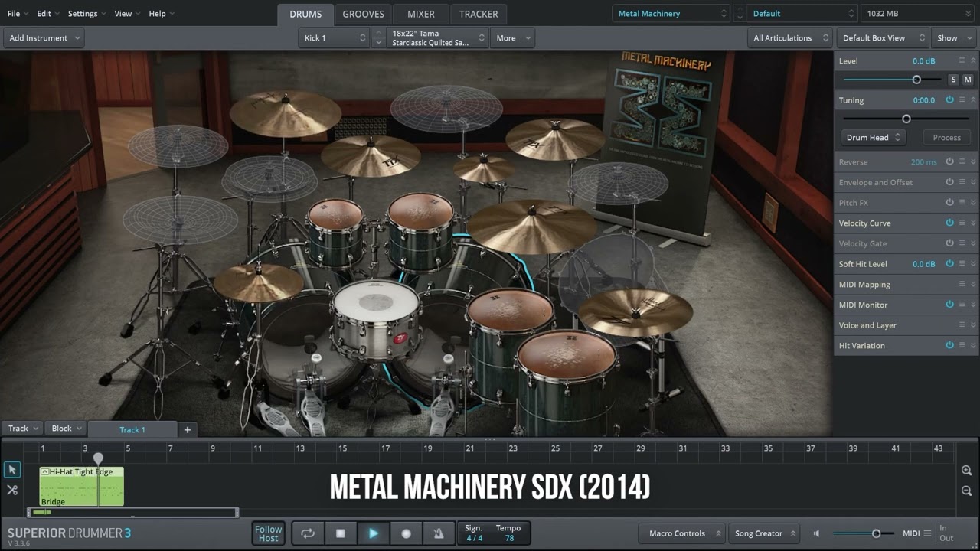Open the Drum Head tuning dropdown
980x551 pixels.
[873, 138]
